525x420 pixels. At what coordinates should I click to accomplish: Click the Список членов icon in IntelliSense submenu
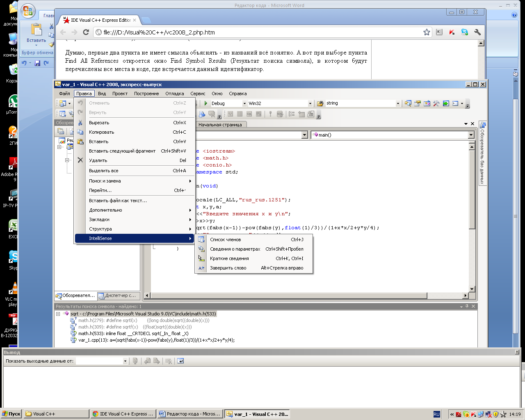coord(201,240)
